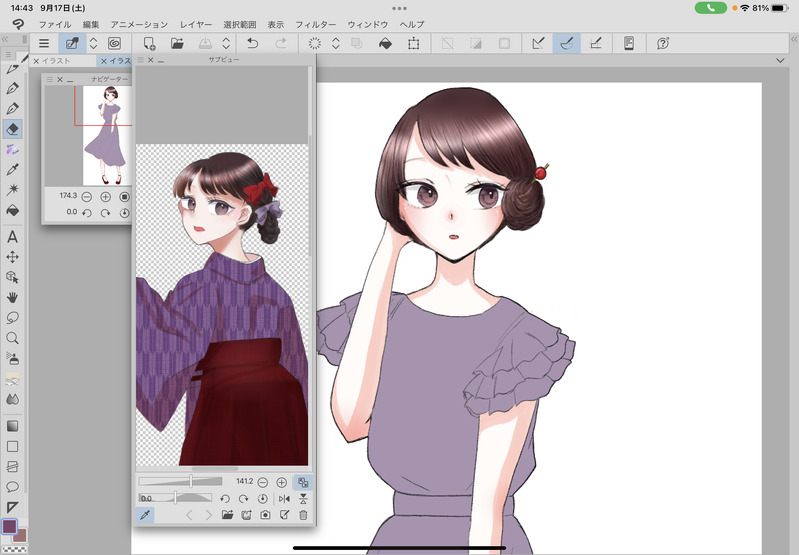Choose the Magnifier zoom tool
Viewport: 799px width, 555px height.
[x=13, y=338]
